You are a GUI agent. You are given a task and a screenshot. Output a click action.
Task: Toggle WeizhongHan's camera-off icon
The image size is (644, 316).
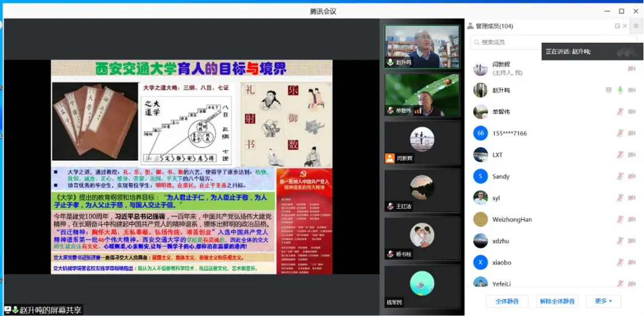631,219
